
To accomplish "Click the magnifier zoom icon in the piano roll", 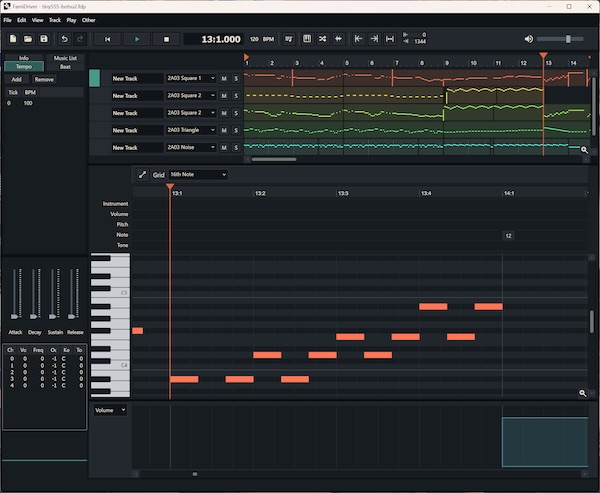I will (582, 393).
